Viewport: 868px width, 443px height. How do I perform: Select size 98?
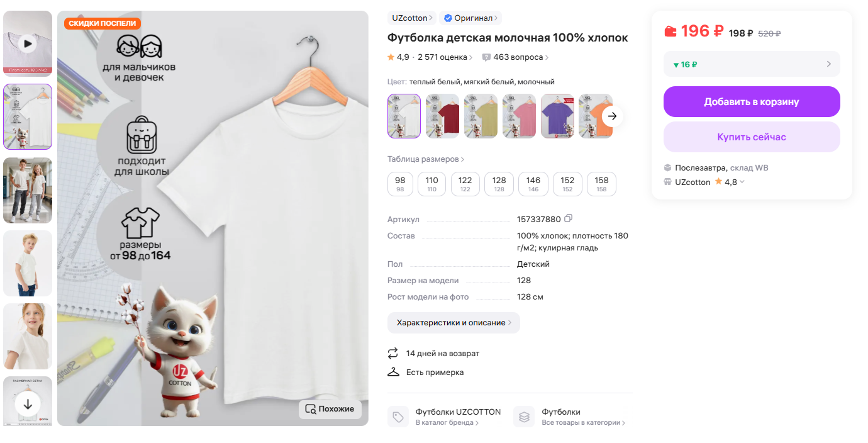pyautogui.click(x=400, y=184)
